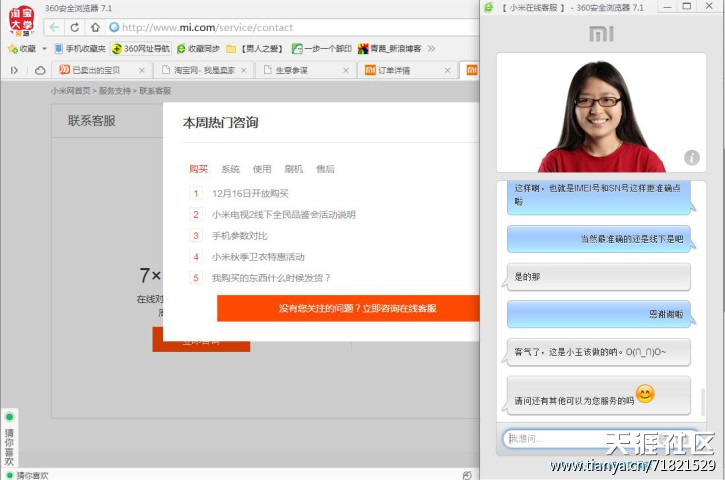
Task: Click the smiley emoji in last message
Action: point(645,394)
